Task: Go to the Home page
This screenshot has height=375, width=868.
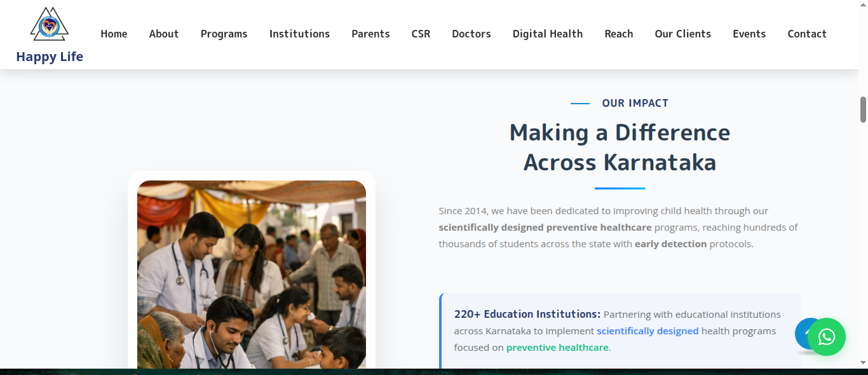Action: pos(114,34)
